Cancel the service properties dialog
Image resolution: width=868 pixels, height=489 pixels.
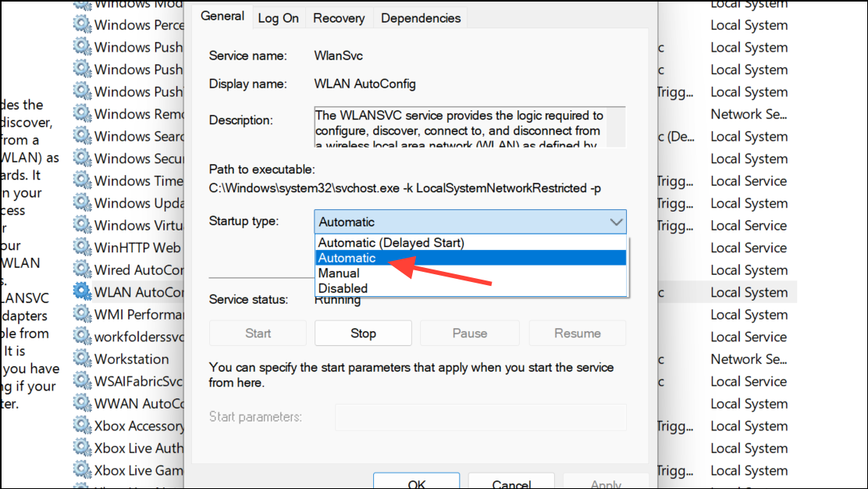pyautogui.click(x=511, y=483)
